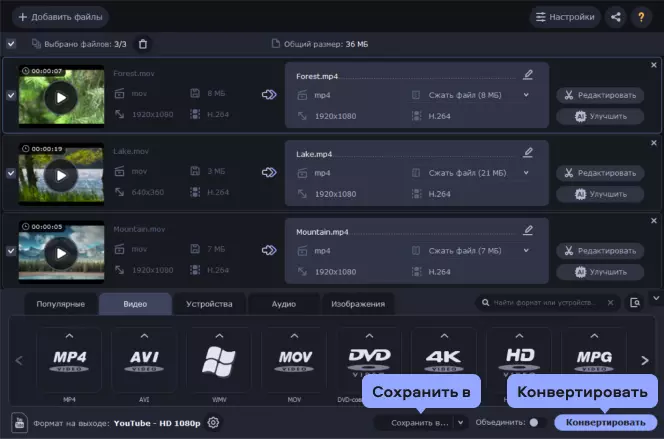Switch to the Популярные tab
The image size is (664, 439).
(x=61, y=304)
